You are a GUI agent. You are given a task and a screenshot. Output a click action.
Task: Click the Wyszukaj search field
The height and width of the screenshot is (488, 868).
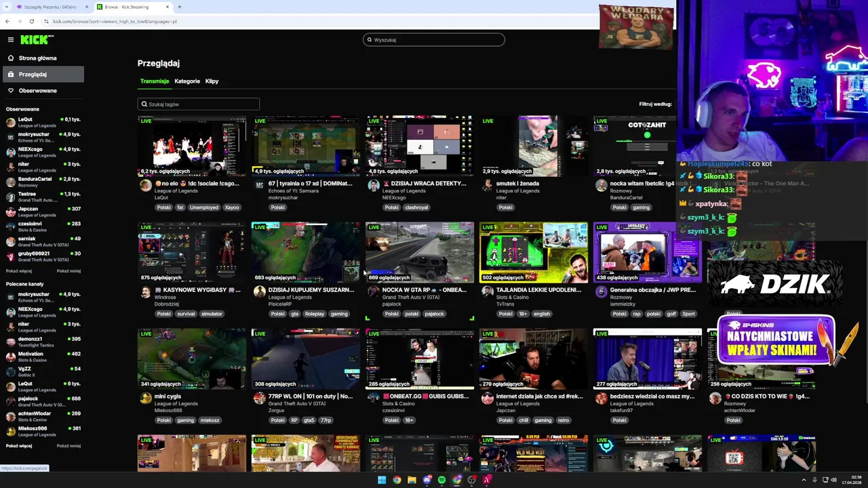434,39
